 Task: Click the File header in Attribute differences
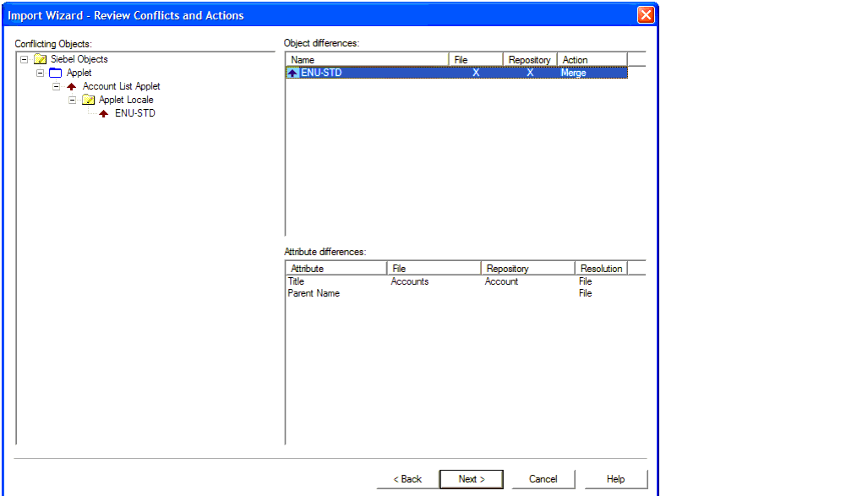point(434,269)
